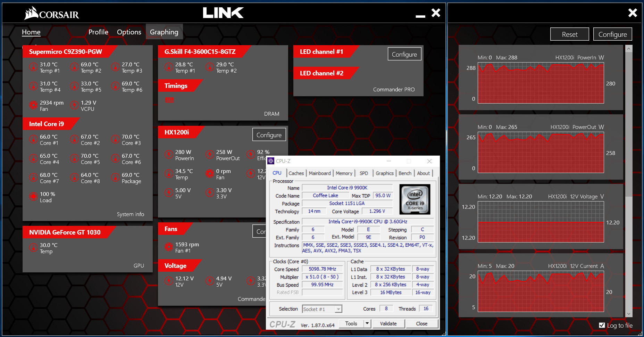The width and height of the screenshot is (644, 337).
Task: Click the HX1200i 12V Voltage graph
Action: (541, 222)
